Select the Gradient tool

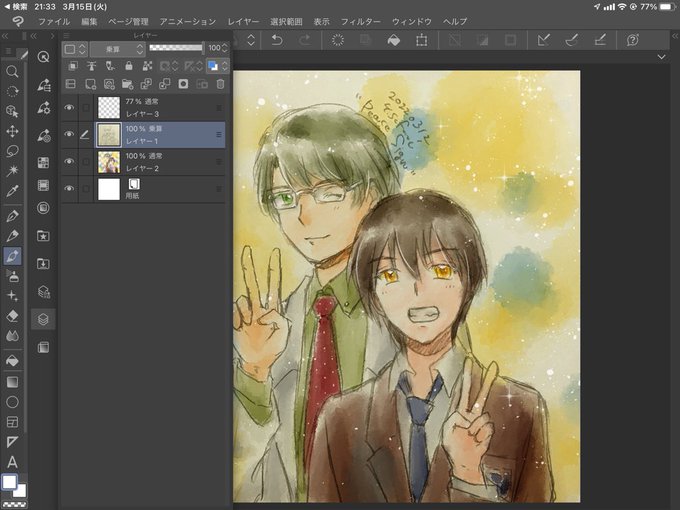[x=12, y=382]
